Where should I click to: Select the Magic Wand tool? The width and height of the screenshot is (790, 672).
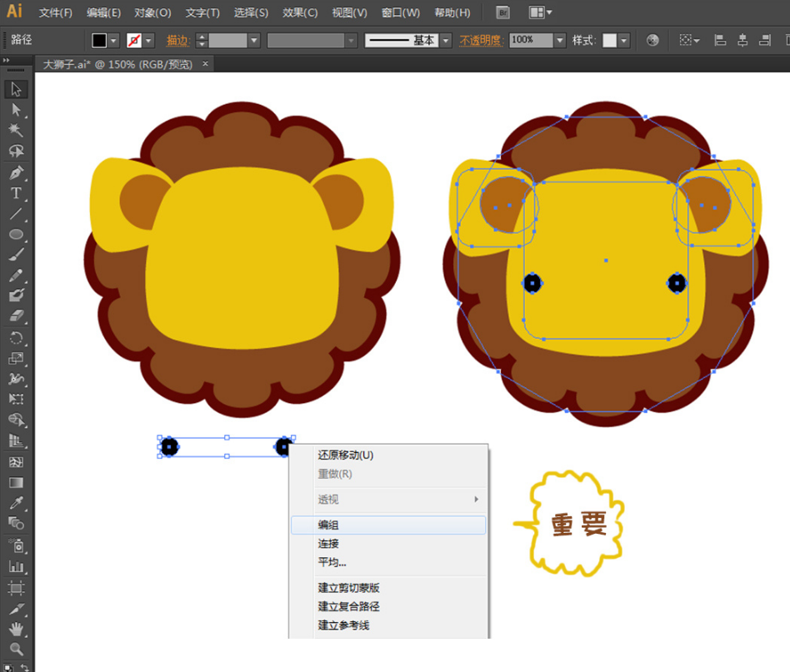click(16, 130)
